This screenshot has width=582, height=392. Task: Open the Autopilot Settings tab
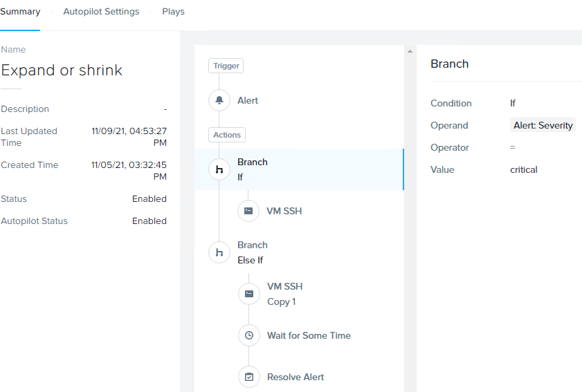(x=101, y=12)
